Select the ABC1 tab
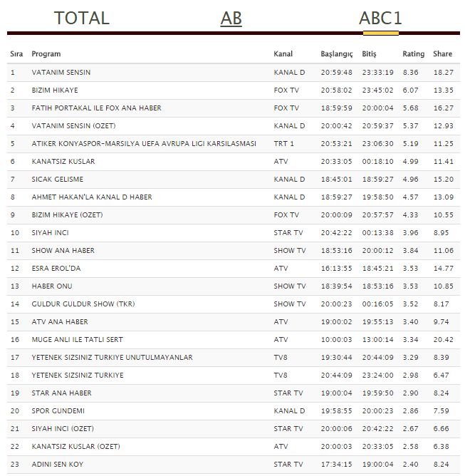The image size is (465, 476). point(381,18)
